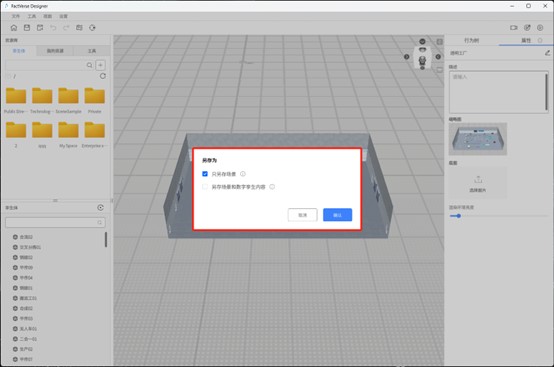Switch to the 我的资源 resource tab

[55, 51]
